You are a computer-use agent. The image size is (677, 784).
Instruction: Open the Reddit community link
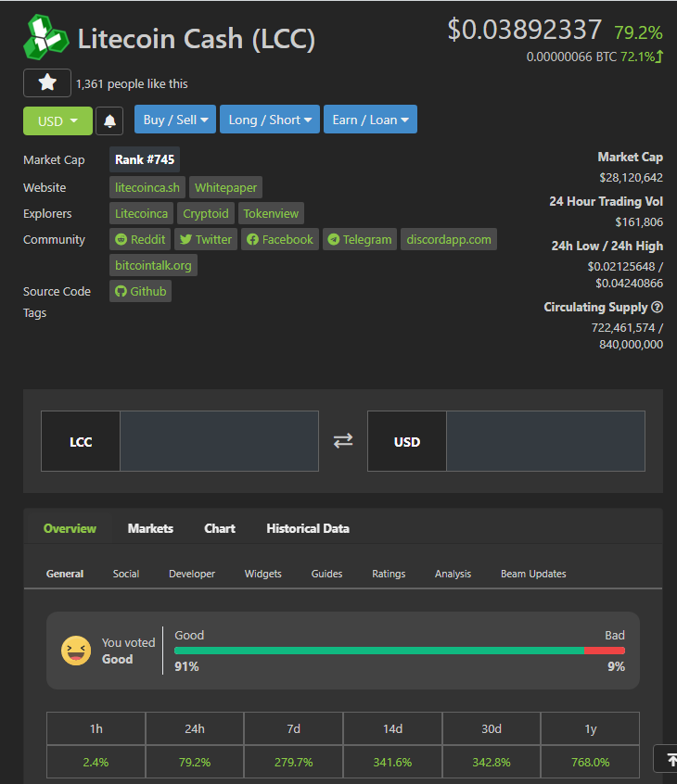click(x=140, y=239)
